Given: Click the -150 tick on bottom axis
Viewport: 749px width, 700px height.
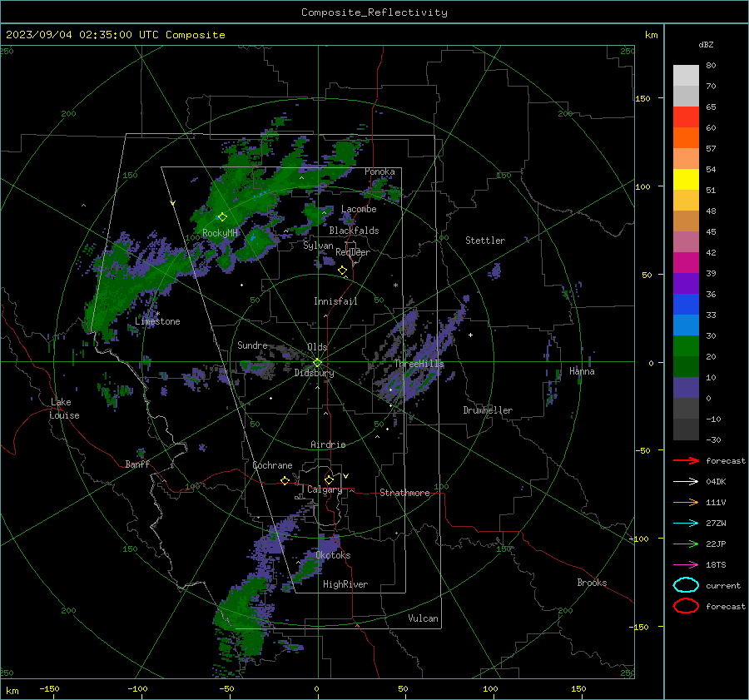Looking at the screenshot, I should 49,688.
